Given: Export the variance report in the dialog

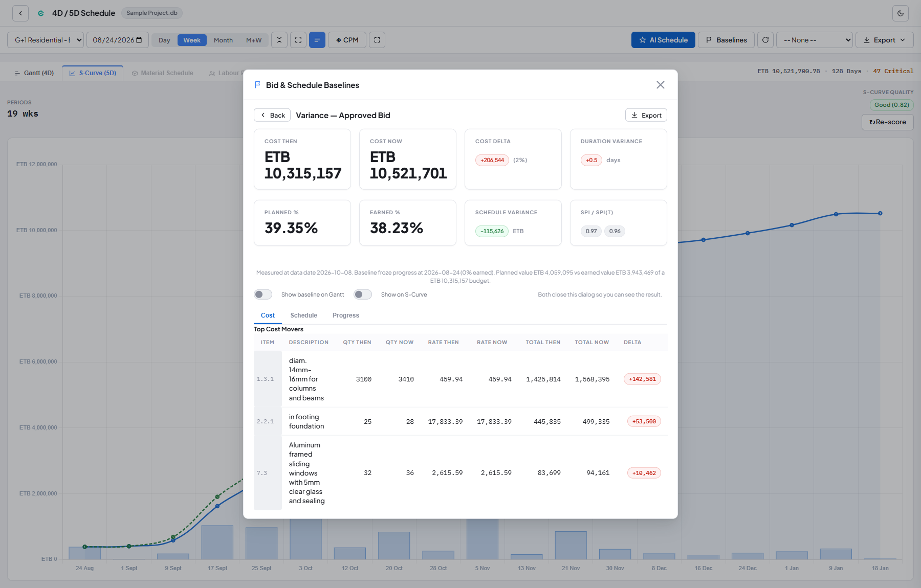Looking at the screenshot, I should (646, 115).
